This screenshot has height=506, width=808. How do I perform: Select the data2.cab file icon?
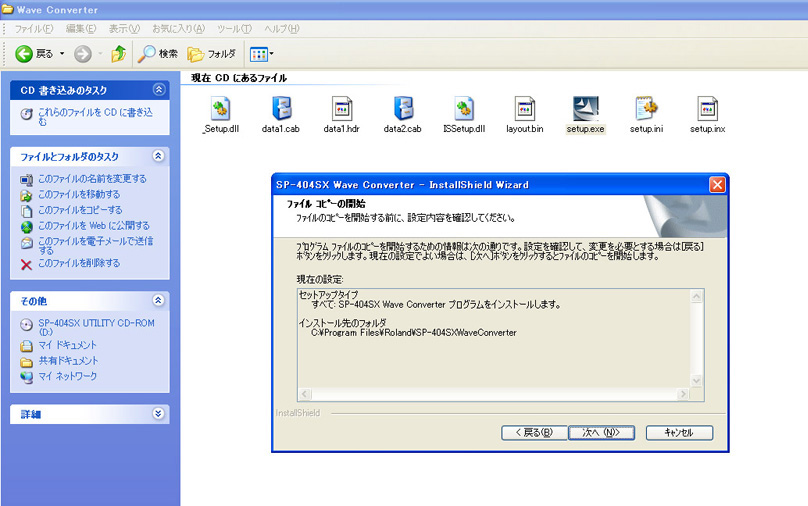(403, 109)
